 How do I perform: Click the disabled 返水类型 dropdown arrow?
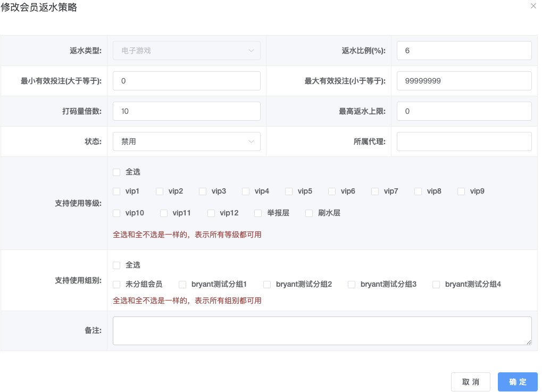click(251, 51)
